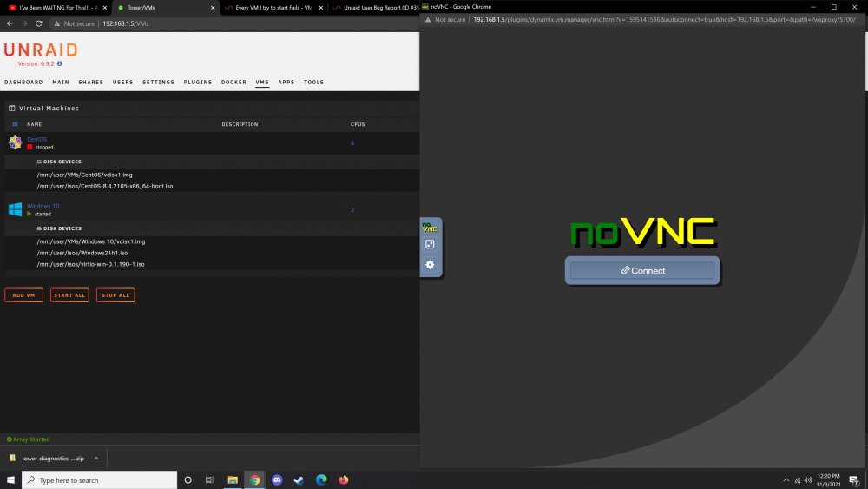Click the noVNC fullscreen icon
Screen dimensions: 868x489
coord(430,244)
